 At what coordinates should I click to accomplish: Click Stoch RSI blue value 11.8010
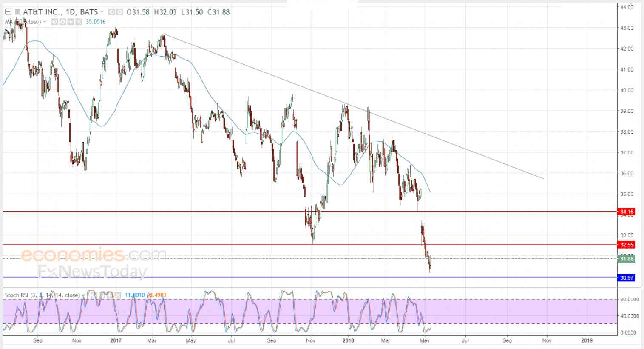pos(135,295)
